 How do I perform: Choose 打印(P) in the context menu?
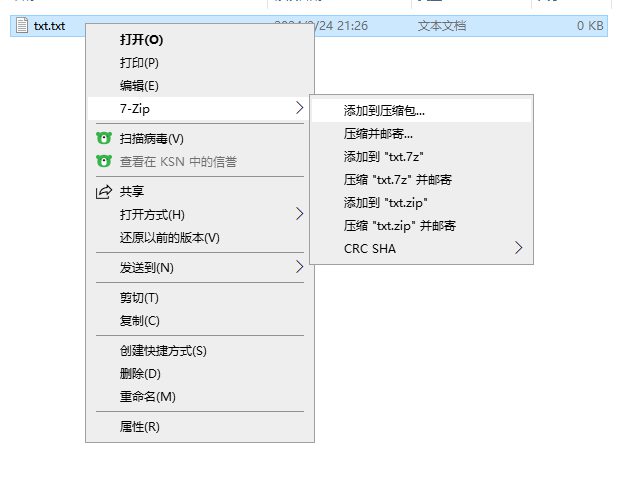pyautogui.click(x=139, y=63)
